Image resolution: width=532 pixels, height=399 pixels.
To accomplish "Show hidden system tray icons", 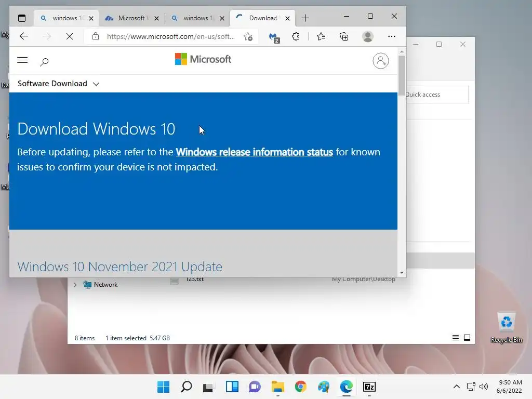I will coord(457,387).
